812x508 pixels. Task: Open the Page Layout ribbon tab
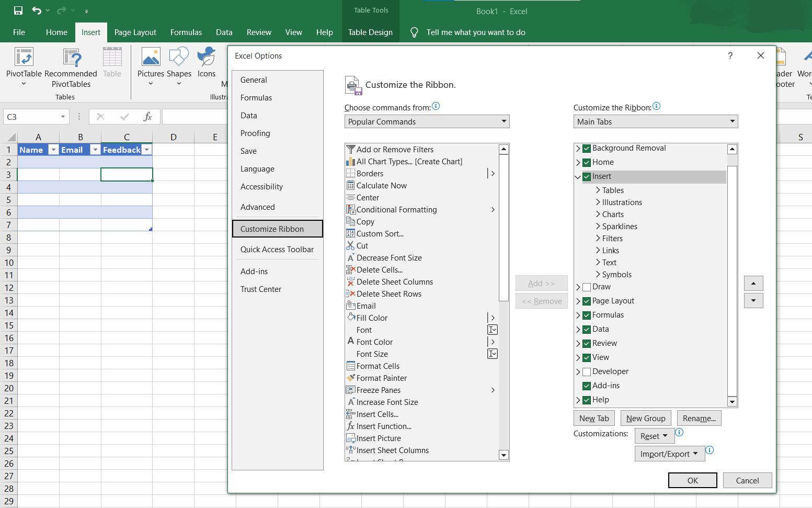[135, 32]
